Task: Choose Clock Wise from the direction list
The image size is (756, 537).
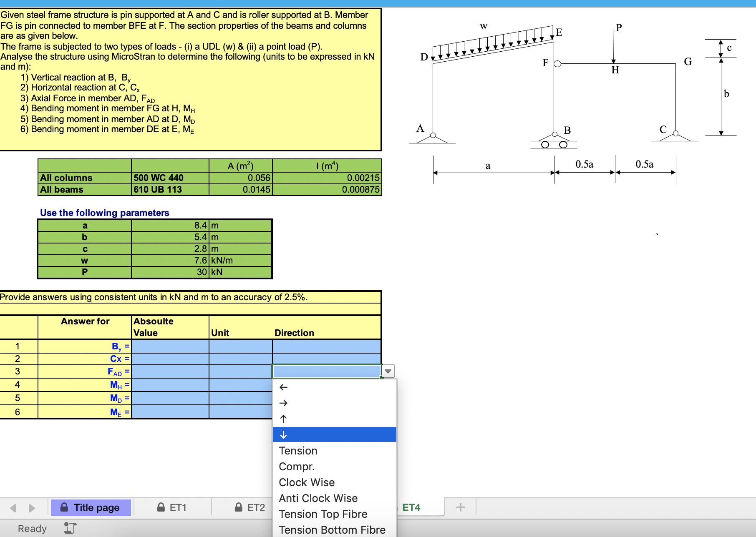Action: 306,482
